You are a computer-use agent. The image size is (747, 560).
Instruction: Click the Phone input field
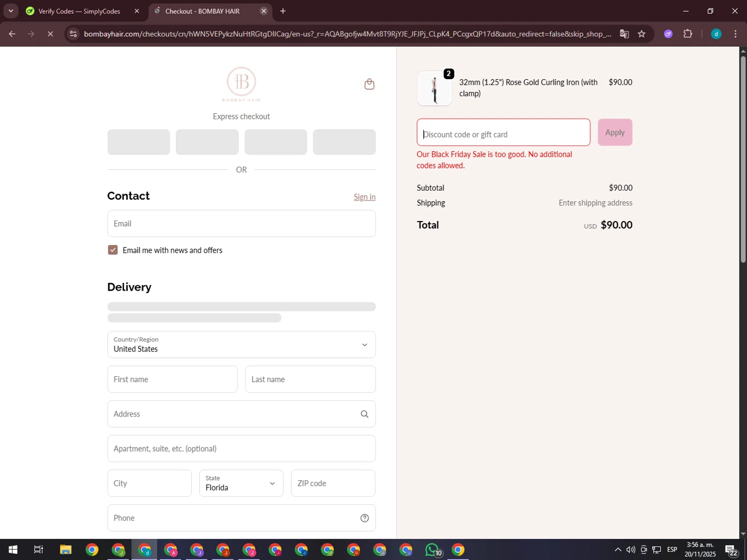[x=242, y=518]
